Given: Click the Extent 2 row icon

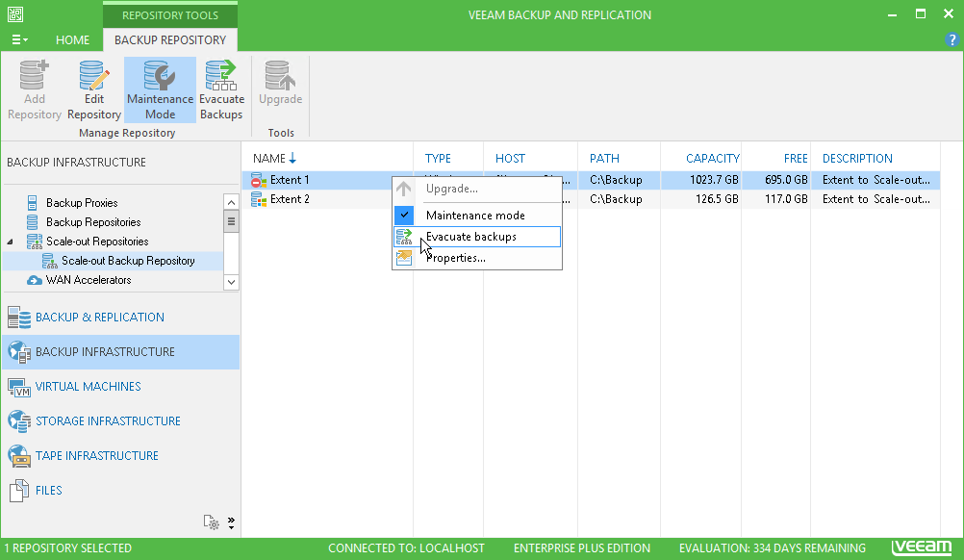Looking at the screenshot, I should (x=258, y=199).
